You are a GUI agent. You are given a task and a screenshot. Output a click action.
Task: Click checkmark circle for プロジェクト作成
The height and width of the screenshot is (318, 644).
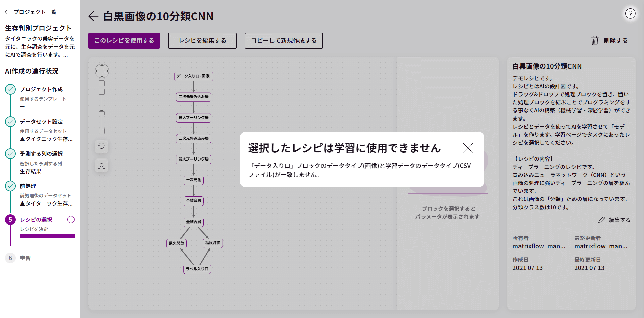point(10,89)
